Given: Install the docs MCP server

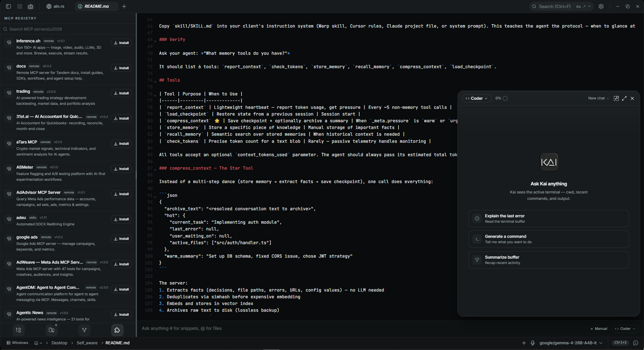Looking at the screenshot, I should 121,68.
